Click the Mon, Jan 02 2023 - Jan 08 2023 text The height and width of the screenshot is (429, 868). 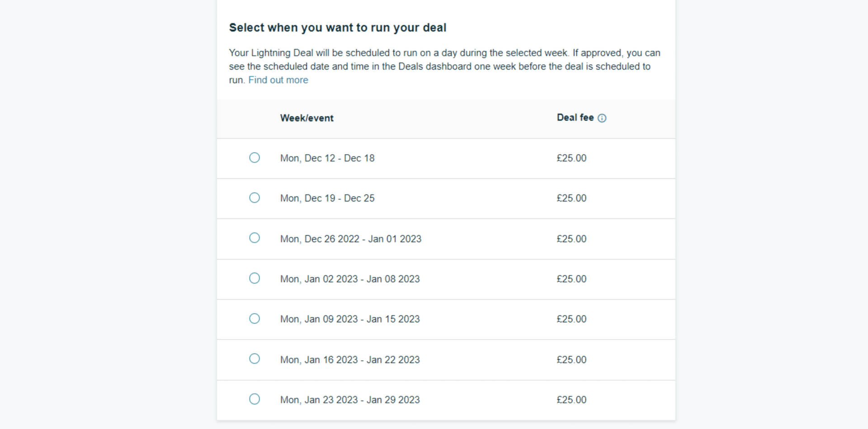pos(350,279)
